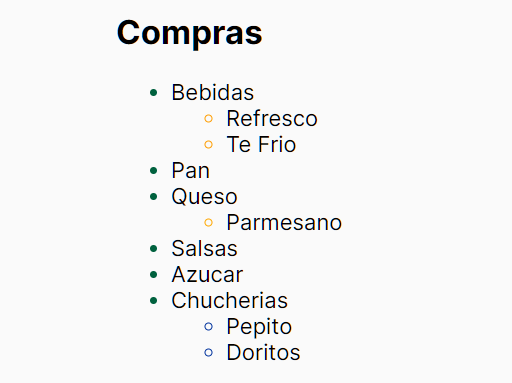Click the orange bullet beside Refresco
The image size is (512, 383).
(x=208, y=118)
